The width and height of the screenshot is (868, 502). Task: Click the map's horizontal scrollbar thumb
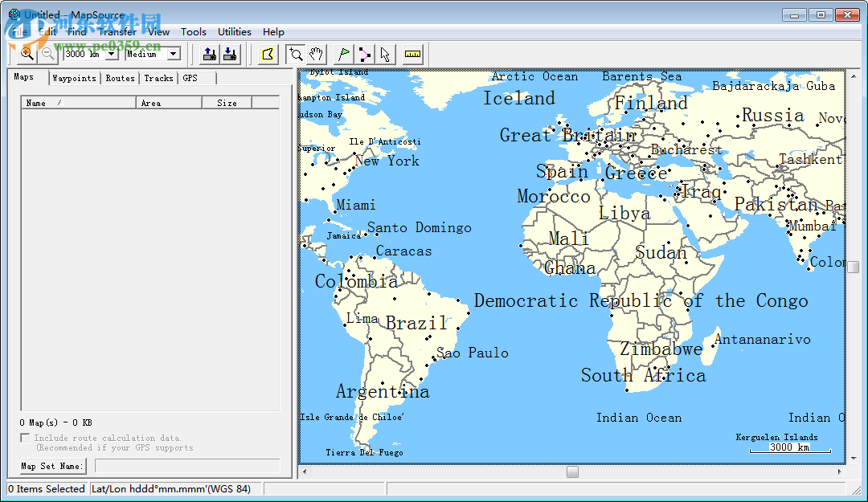[x=572, y=472]
